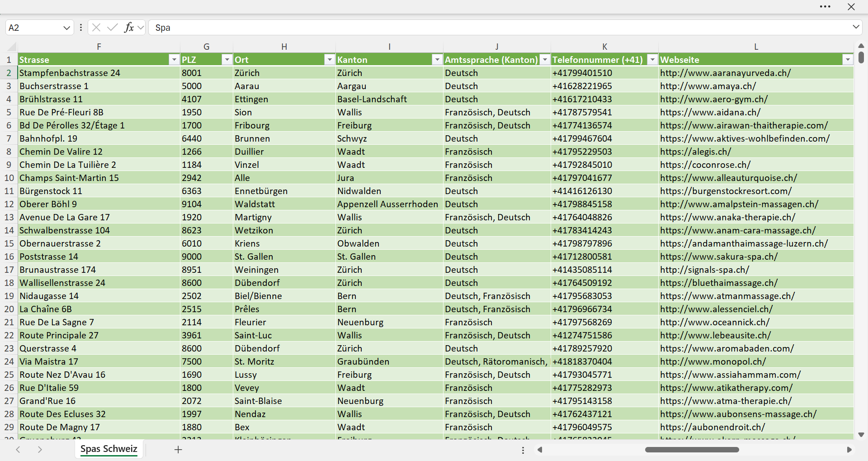Select column H header
This screenshot has width=868, height=461.
point(284,47)
